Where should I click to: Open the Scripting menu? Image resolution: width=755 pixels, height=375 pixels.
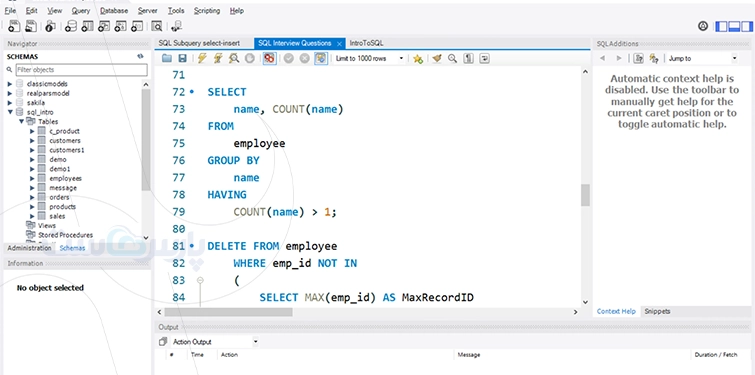[x=207, y=11]
